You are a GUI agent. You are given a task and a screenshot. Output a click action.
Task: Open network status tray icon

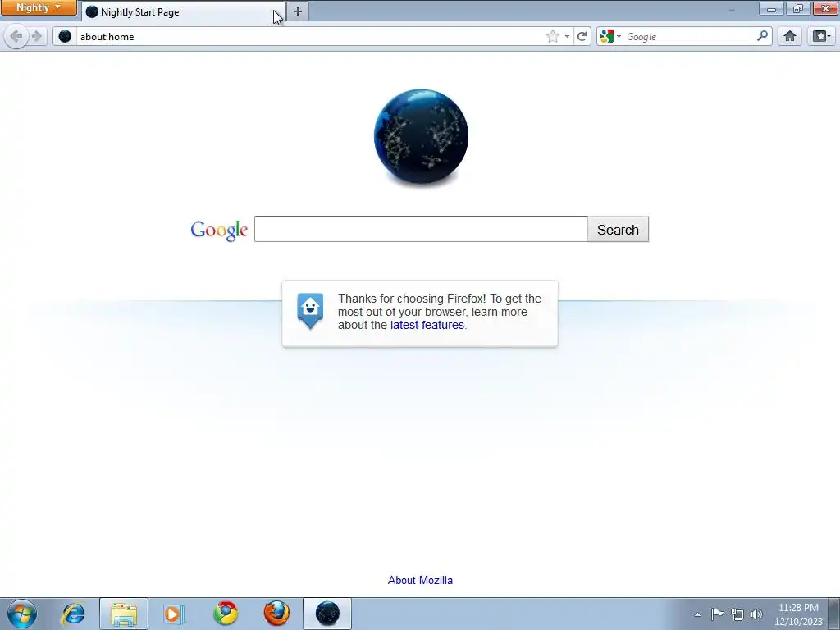[x=737, y=614]
